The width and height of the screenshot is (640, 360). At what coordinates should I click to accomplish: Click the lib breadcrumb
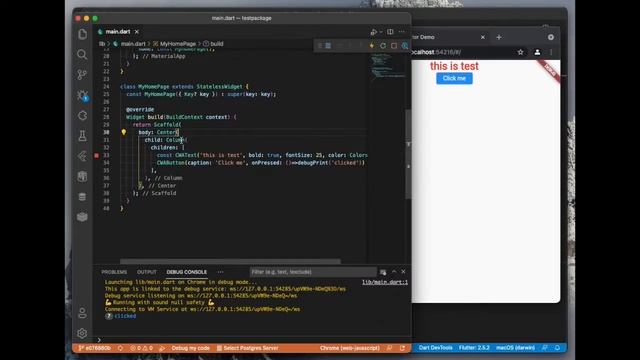(102, 44)
